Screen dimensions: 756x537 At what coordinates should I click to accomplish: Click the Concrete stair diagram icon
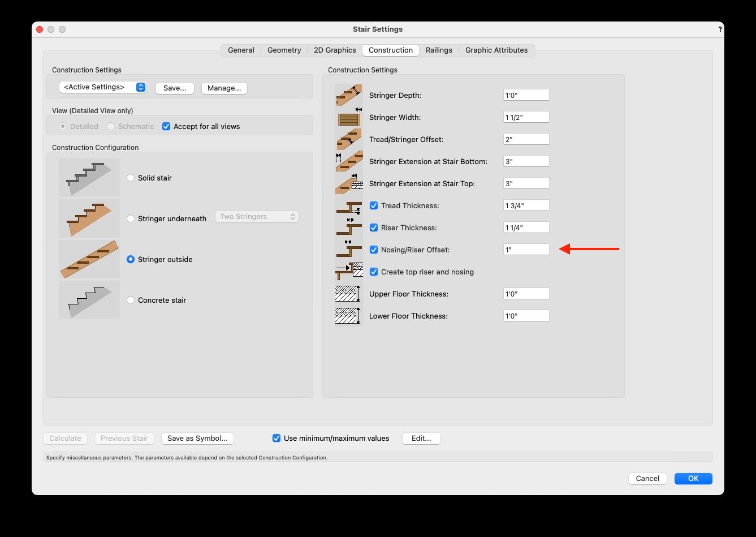pos(89,300)
